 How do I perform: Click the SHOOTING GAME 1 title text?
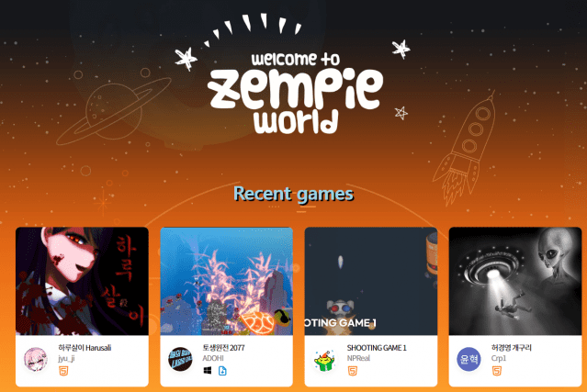(377, 348)
